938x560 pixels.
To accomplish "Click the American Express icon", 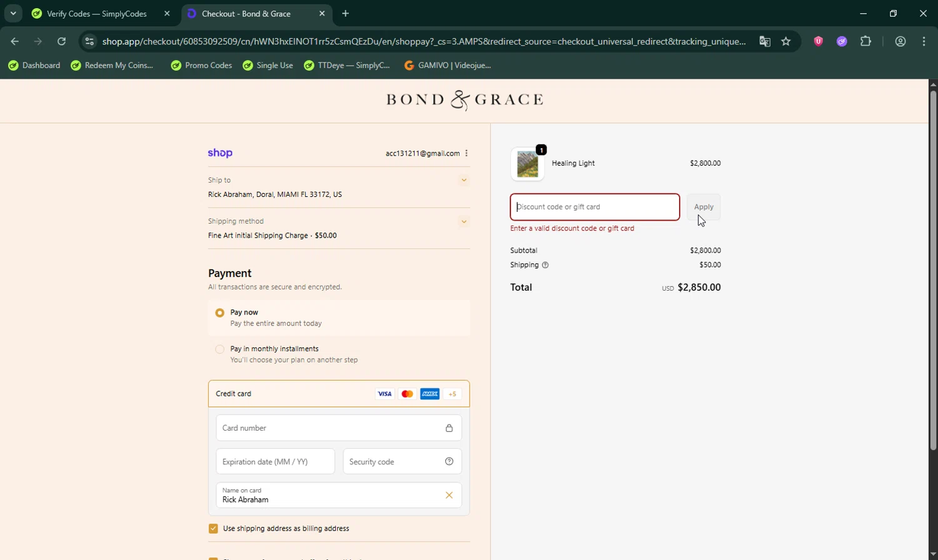I will [430, 394].
